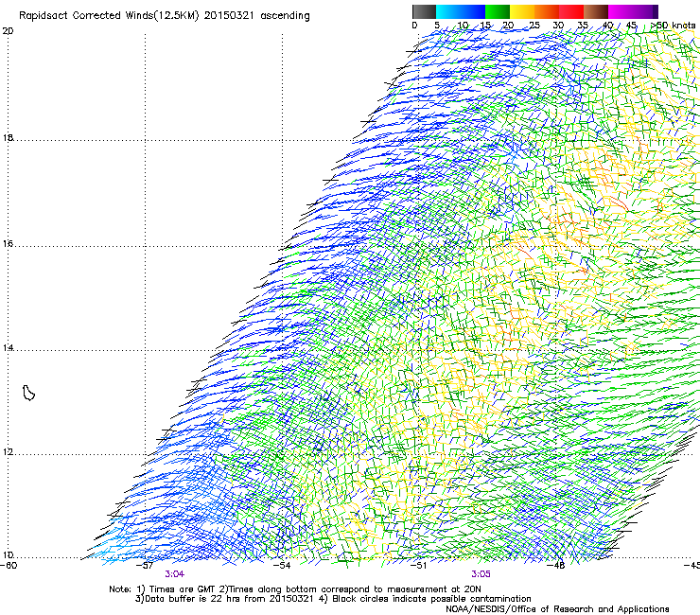The image size is (700, 615).
Task: Click the latitude label 10
Action: tap(8, 555)
